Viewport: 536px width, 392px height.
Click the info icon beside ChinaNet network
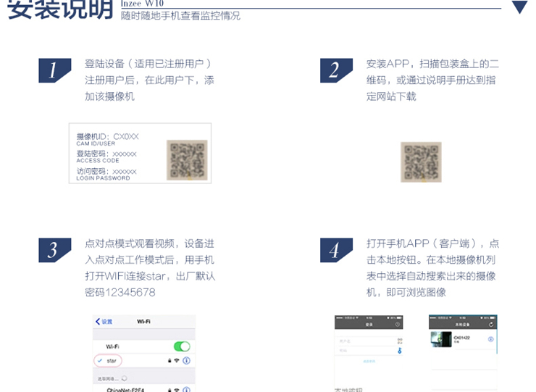(186, 389)
